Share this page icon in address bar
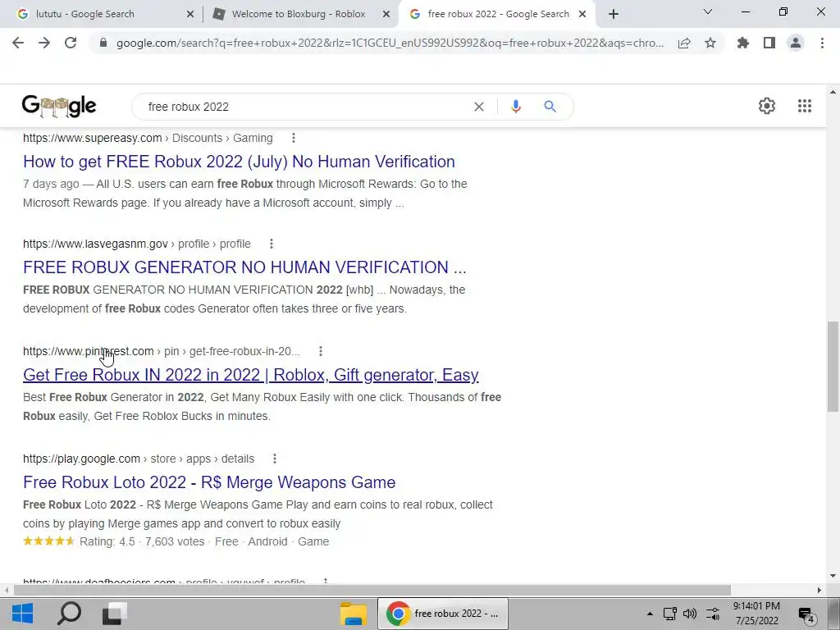The image size is (840, 630). point(684,43)
